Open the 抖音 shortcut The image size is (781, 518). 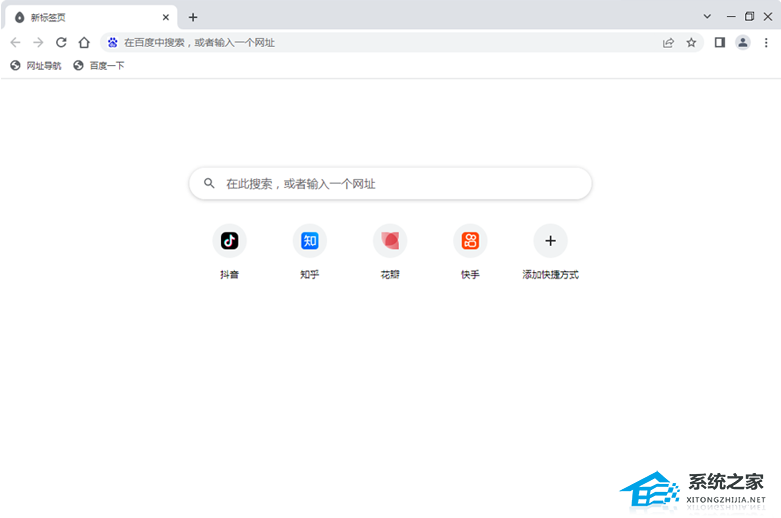point(230,241)
